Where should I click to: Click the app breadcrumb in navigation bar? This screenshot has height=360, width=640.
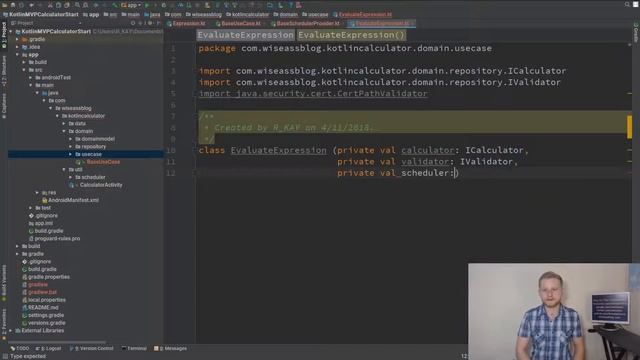pos(91,14)
